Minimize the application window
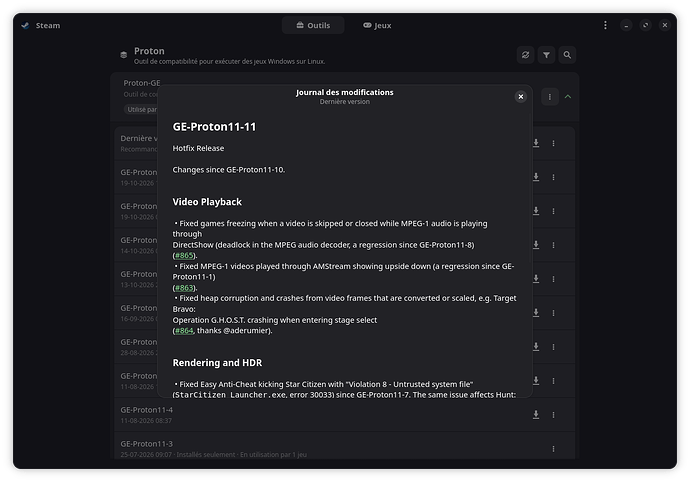 click(626, 25)
